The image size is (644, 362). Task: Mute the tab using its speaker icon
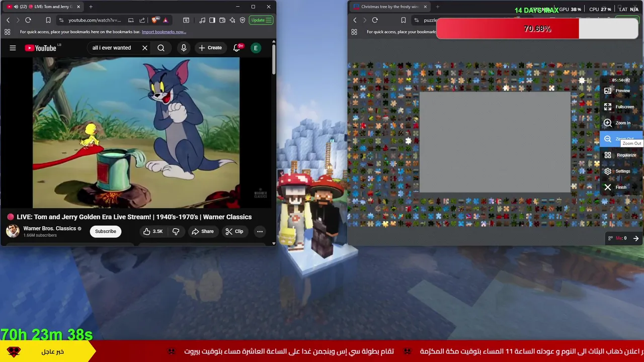tap(16, 7)
